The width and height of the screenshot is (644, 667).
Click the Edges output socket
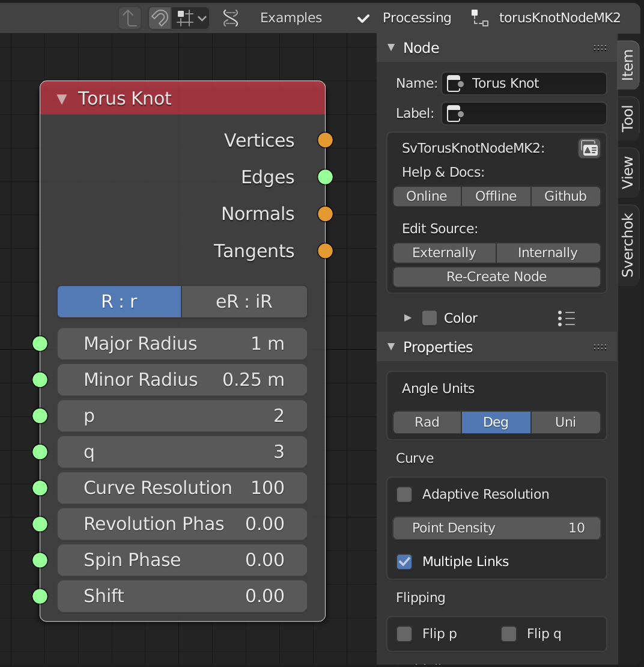click(x=325, y=177)
